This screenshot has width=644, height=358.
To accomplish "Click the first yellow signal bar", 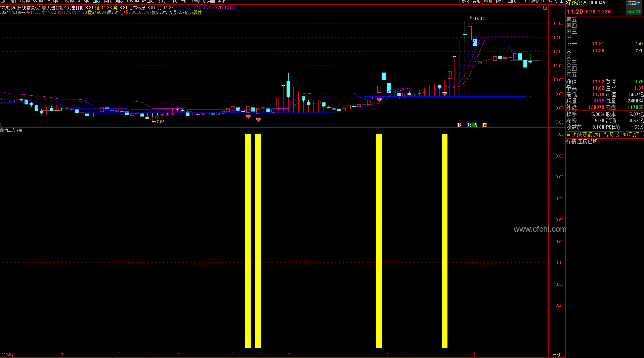I will [x=248, y=241].
